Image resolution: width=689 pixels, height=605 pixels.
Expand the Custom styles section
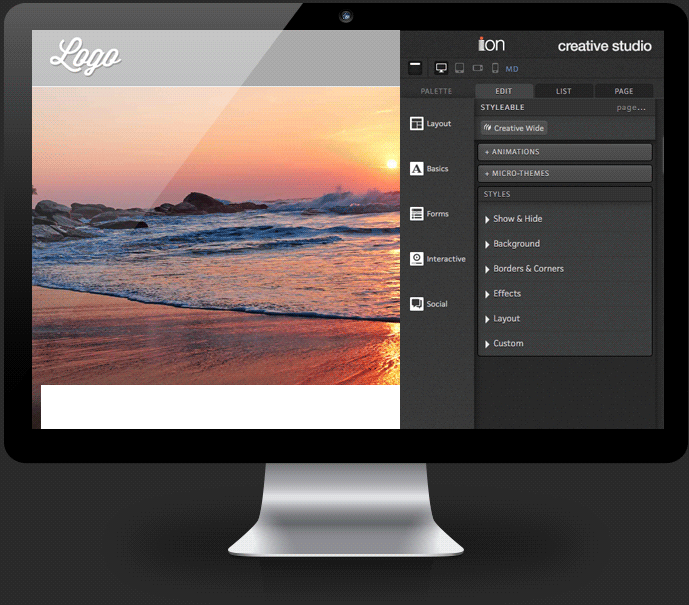coord(508,344)
